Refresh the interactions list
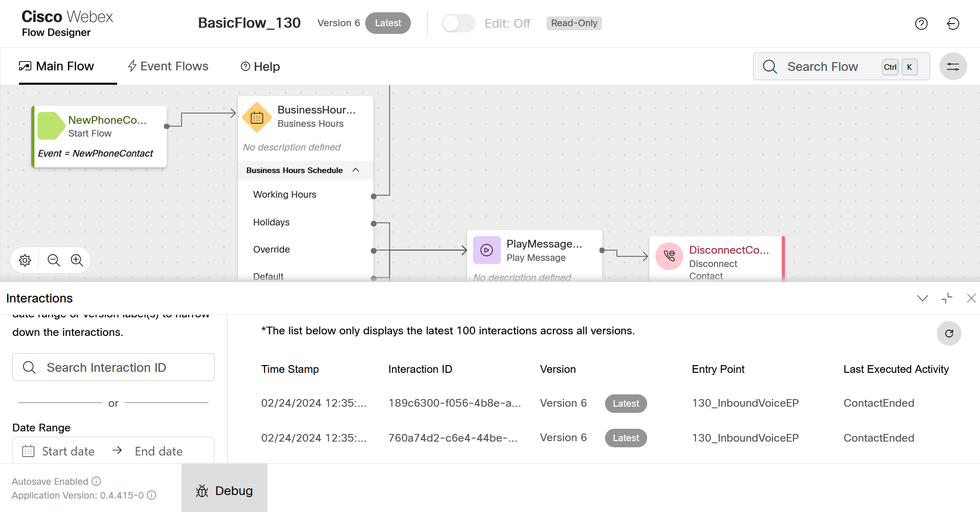Image resolution: width=980 pixels, height=512 pixels. pos(949,333)
